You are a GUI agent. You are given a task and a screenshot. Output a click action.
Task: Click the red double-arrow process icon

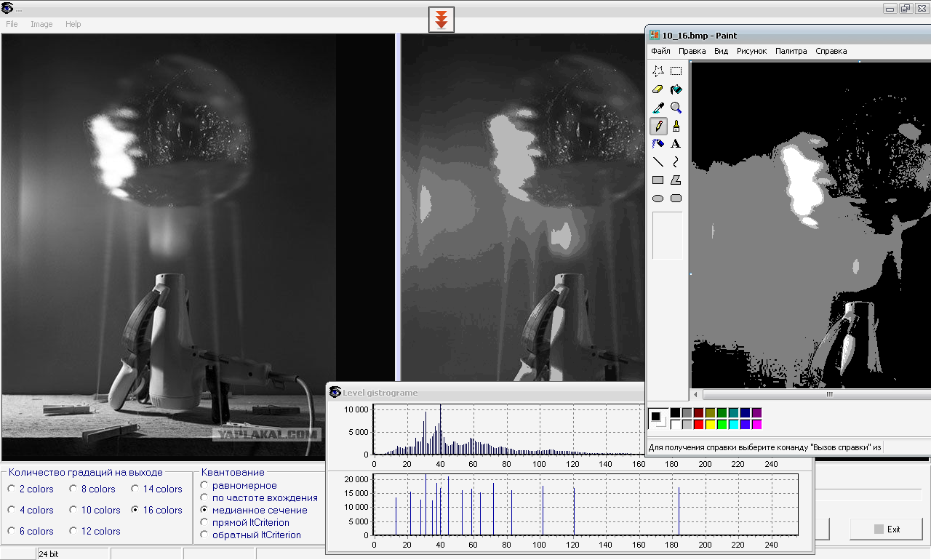click(441, 20)
